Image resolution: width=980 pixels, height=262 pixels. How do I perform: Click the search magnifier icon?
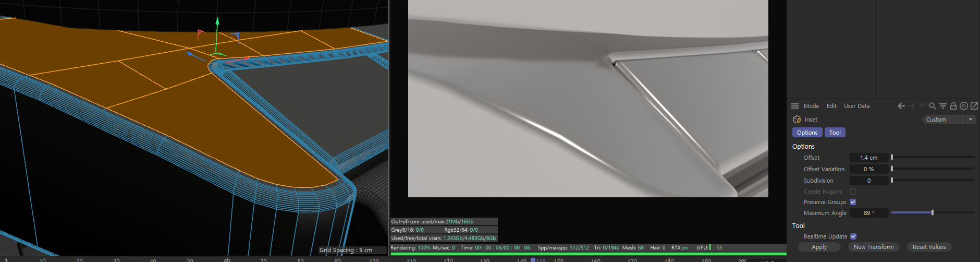click(933, 106)
